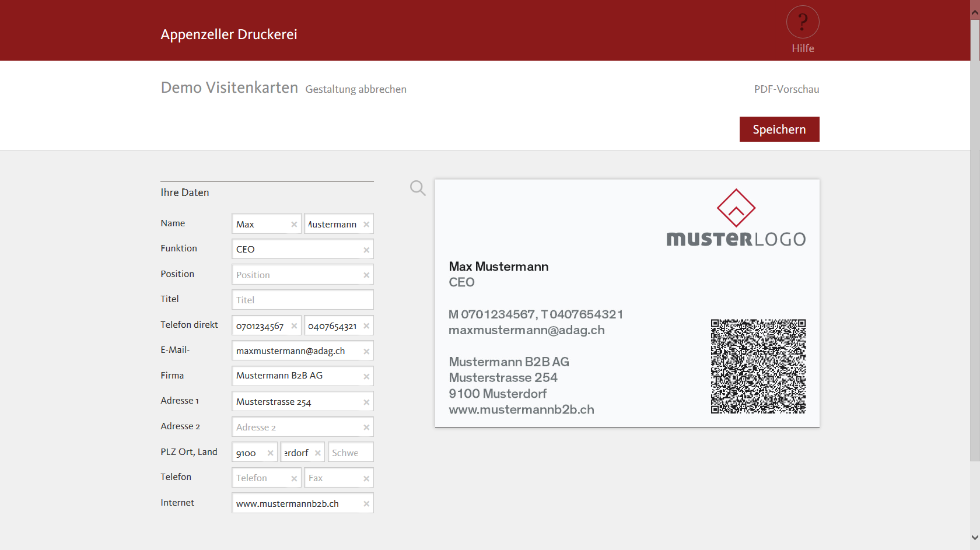The width and height of the screenshot is (980, 550).
Task: Save the design with Speichern button
Action: [x=779, y=129]
